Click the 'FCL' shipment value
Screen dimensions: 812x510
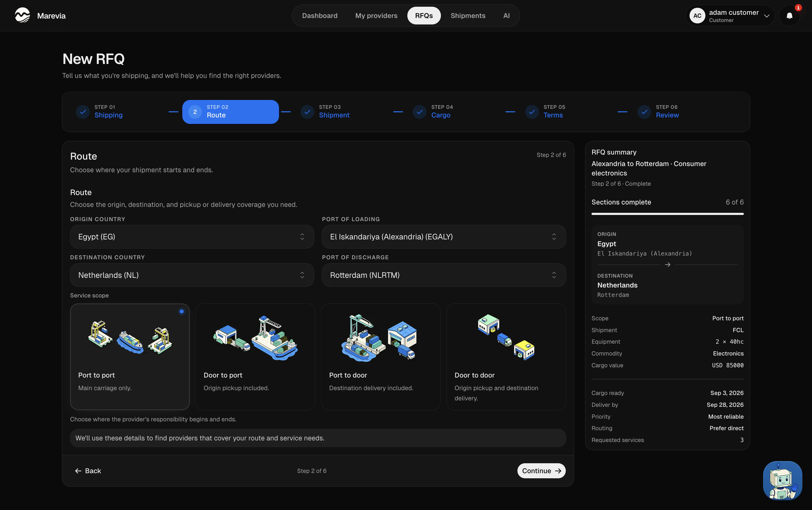(x=738, y=330)
